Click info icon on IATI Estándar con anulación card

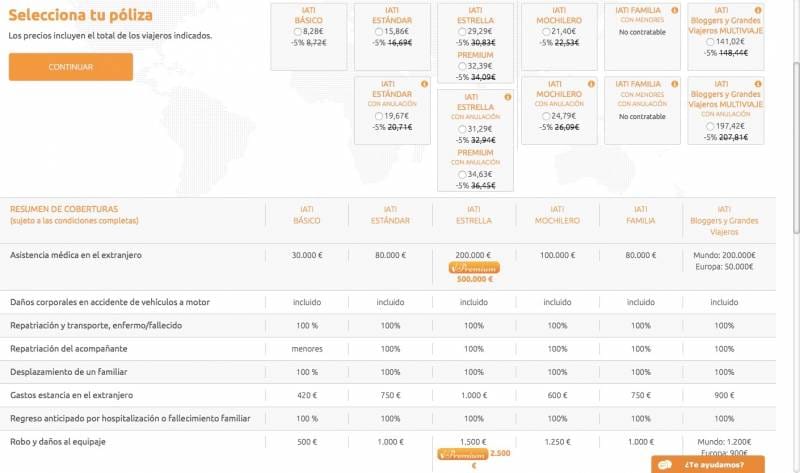coord(424,84)
